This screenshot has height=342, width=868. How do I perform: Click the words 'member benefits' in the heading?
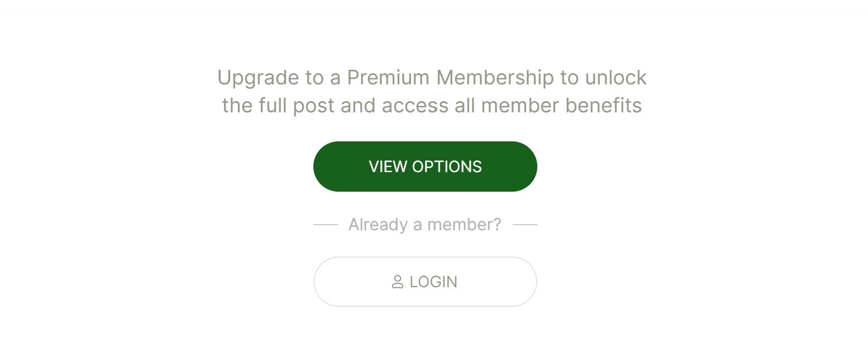(x=561, y=105)
